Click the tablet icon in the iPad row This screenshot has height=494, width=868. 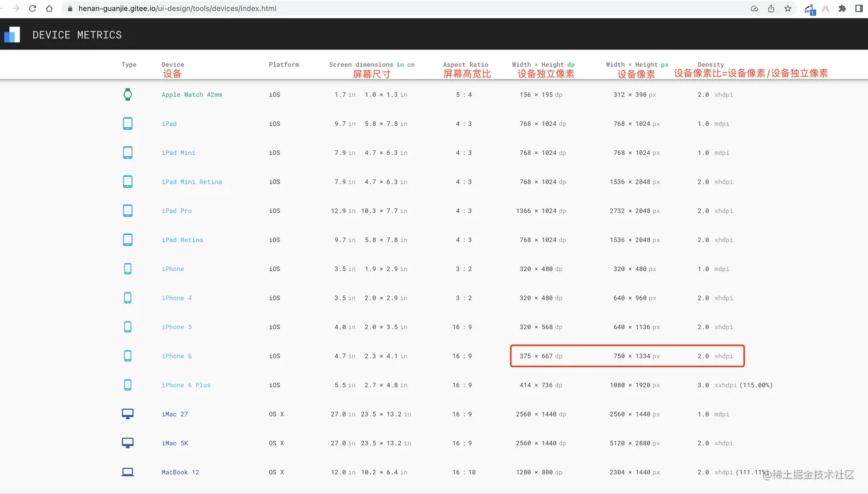127,123
